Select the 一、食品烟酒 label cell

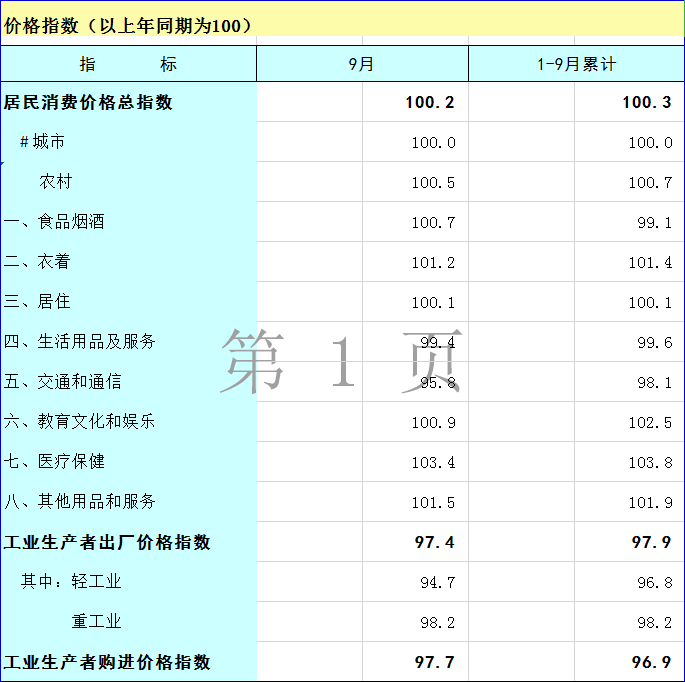click(54, 222)
